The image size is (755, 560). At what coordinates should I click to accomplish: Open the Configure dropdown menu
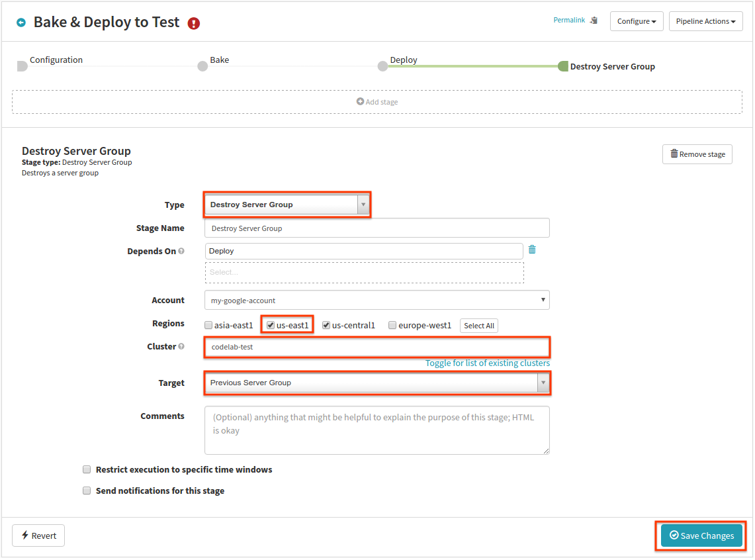(637, 21)
